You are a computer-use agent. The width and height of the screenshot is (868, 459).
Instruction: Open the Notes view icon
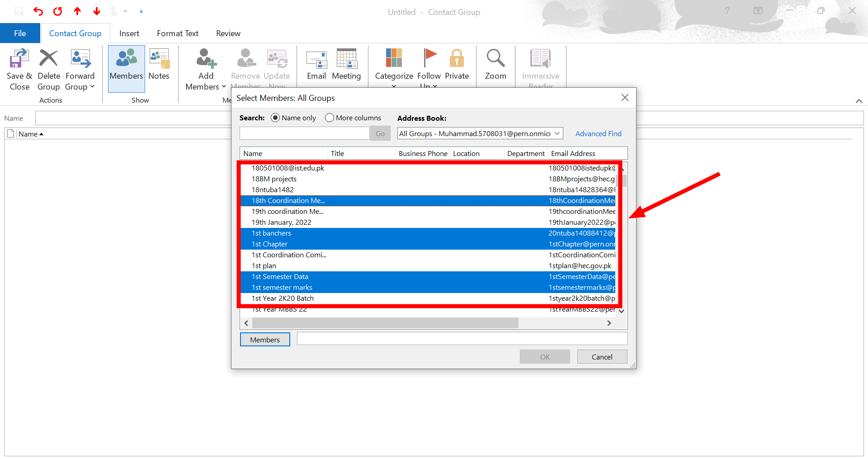coord(159,59)
